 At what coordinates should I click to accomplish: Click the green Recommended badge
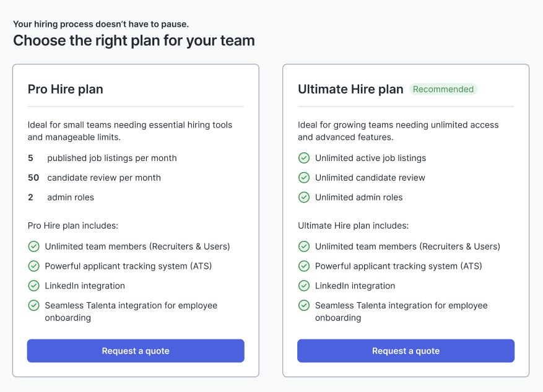click(443, 89)
